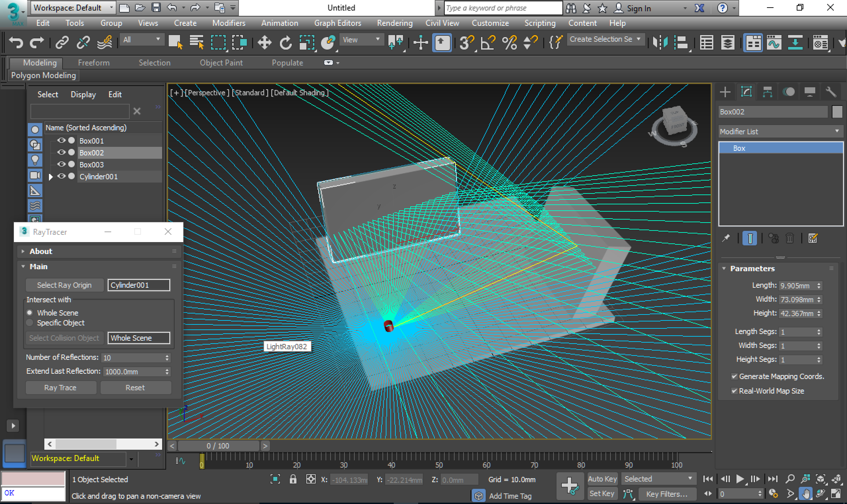The height and width of the screenshot is (504, 847).
Task: Open the Hierarchy command panel tab
Action: click(x=767, y=92)
